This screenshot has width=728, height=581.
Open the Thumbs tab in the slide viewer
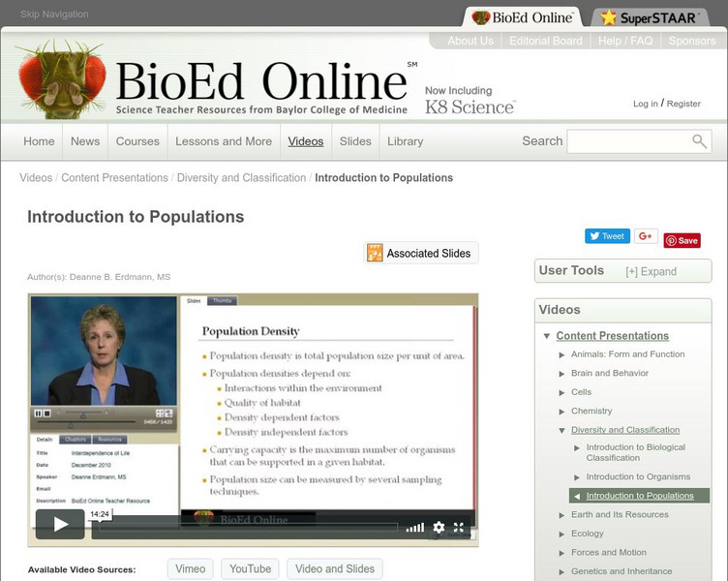pyautogui.click(x=222, y=300)
